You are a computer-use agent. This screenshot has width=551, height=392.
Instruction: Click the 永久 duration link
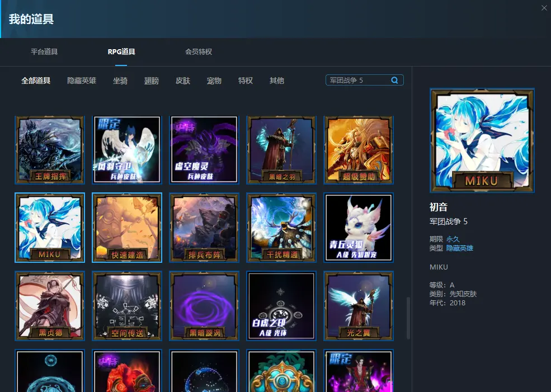point(453,239)
